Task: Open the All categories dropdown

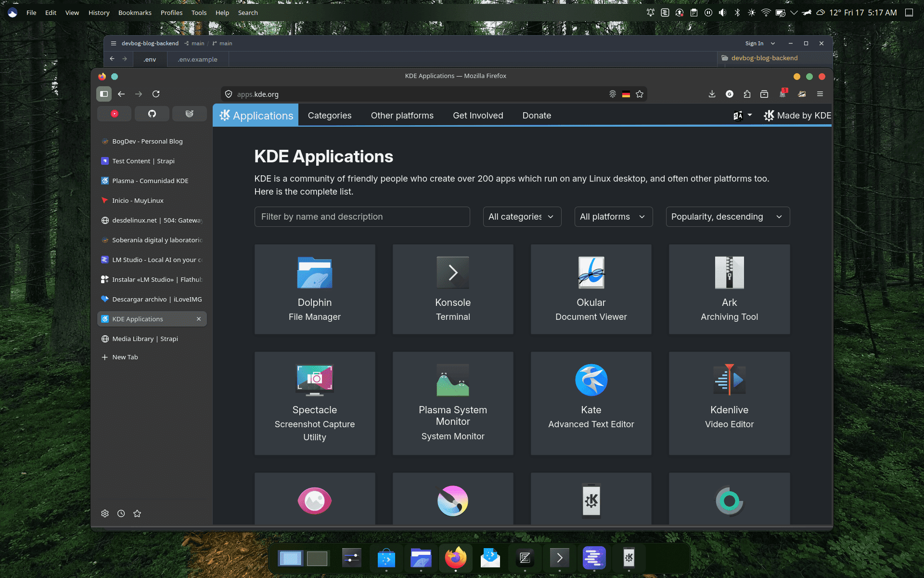Action: click(x=522, y=217)
